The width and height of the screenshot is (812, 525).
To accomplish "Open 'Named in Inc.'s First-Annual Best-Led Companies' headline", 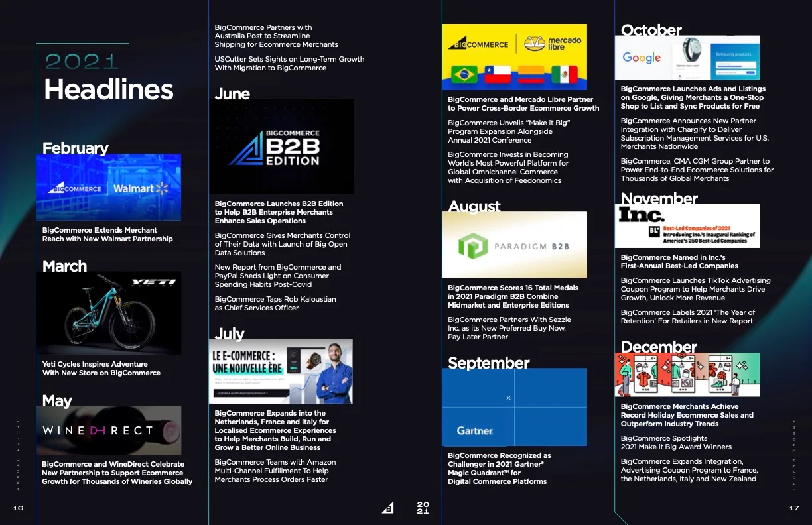I will 679,261.
